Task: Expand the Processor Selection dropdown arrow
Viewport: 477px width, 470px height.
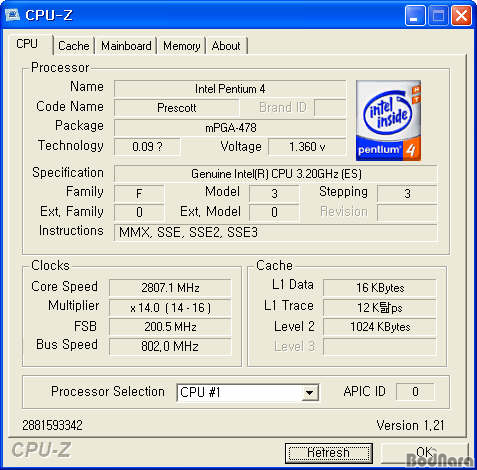Action: [x=310, y=393]
